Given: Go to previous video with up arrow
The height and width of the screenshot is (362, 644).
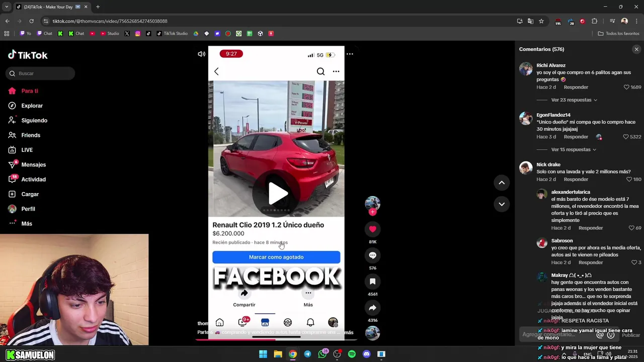Looking at the screenshot, I should 502,183.
